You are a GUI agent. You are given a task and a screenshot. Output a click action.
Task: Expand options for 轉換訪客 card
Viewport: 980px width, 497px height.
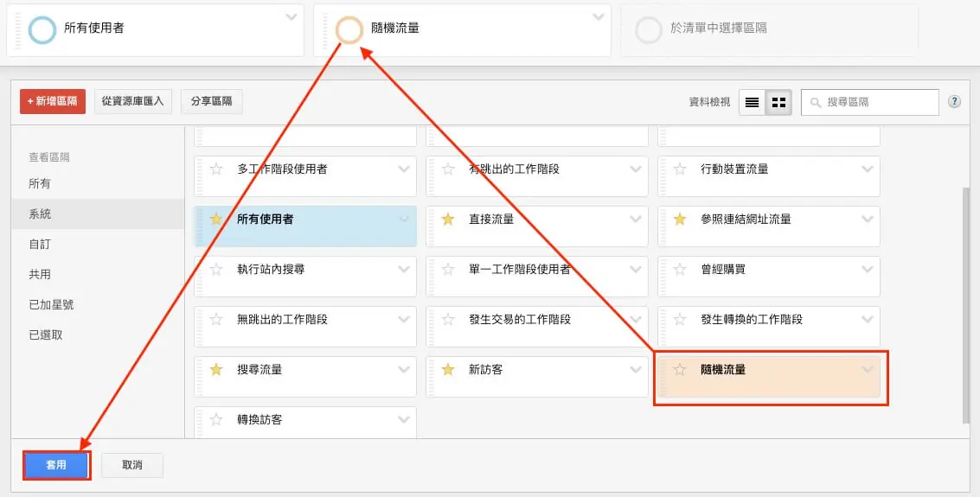click(404, 419)
